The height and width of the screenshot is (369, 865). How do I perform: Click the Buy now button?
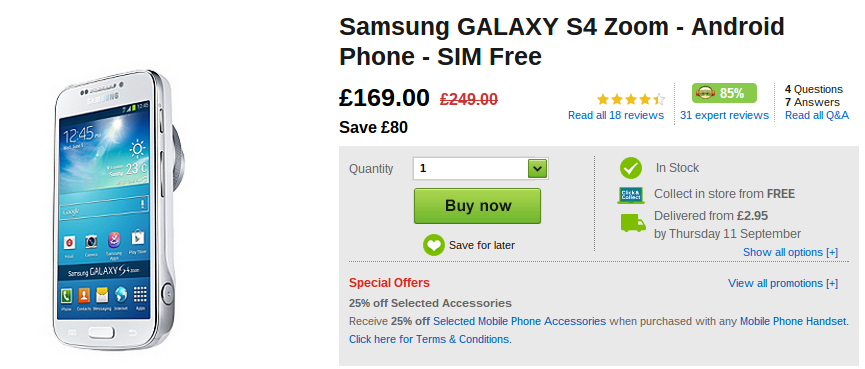pyautogui.click(x=478, y=206)
